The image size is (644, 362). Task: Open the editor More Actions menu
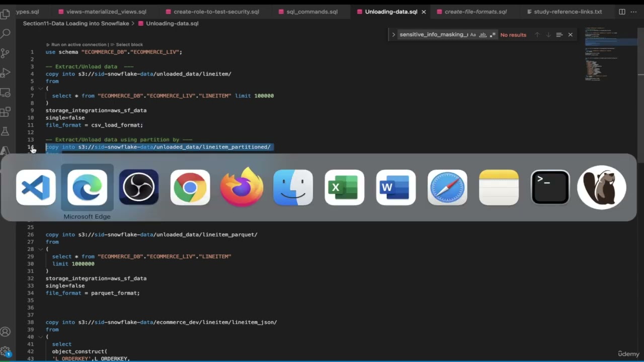633,12
